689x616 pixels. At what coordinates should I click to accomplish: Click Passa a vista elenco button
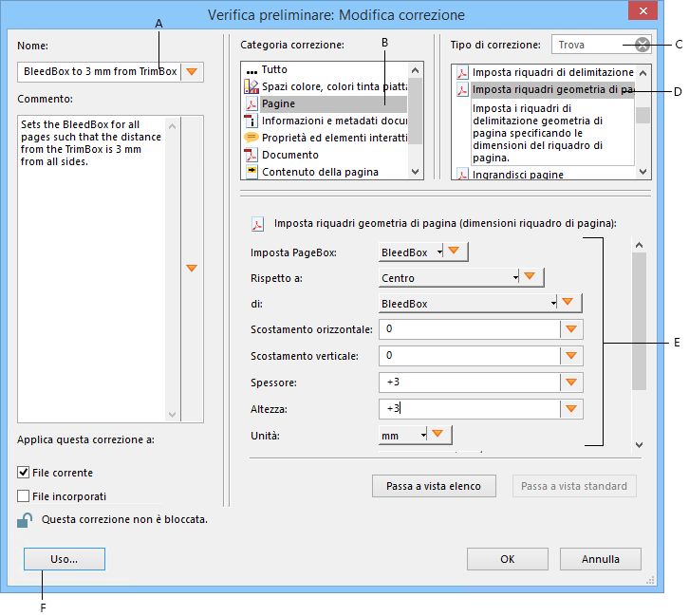434,486
